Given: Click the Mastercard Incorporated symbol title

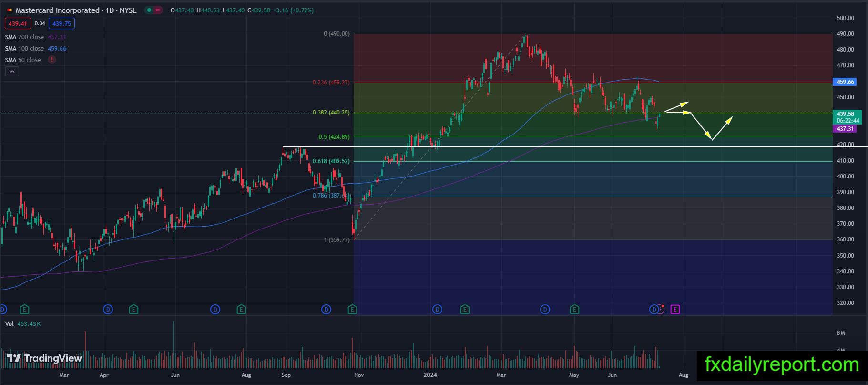Looking at the screenshot, I should (76, 10).
